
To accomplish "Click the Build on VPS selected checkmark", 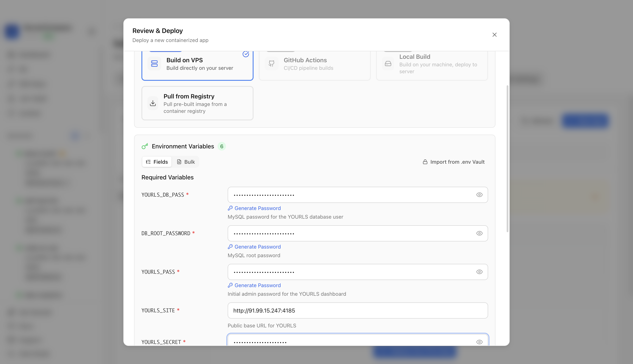I will click(x=246, y=54).
